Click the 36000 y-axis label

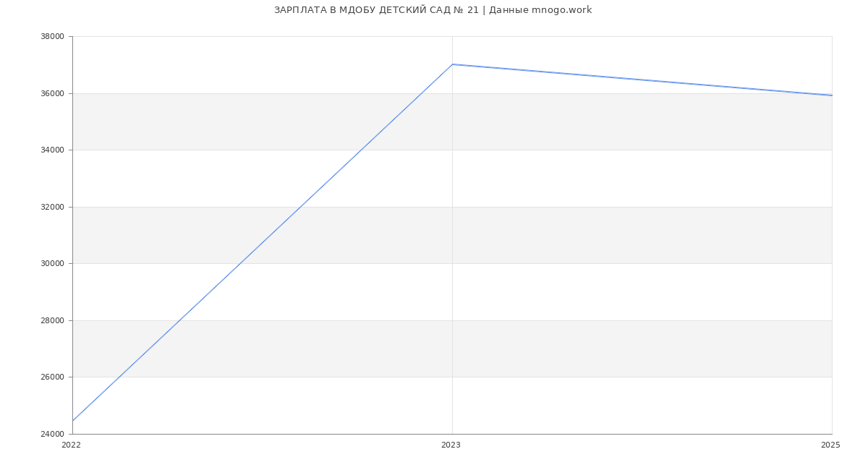(53, 93)
